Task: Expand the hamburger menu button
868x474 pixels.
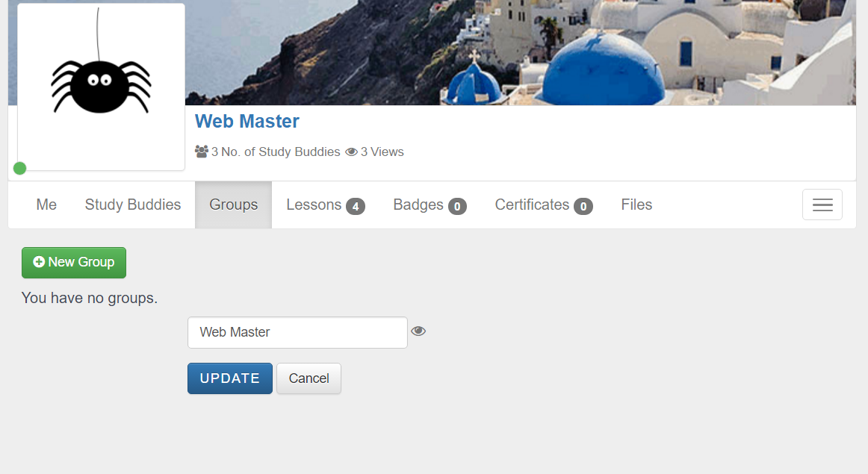Action: (822, 205)
